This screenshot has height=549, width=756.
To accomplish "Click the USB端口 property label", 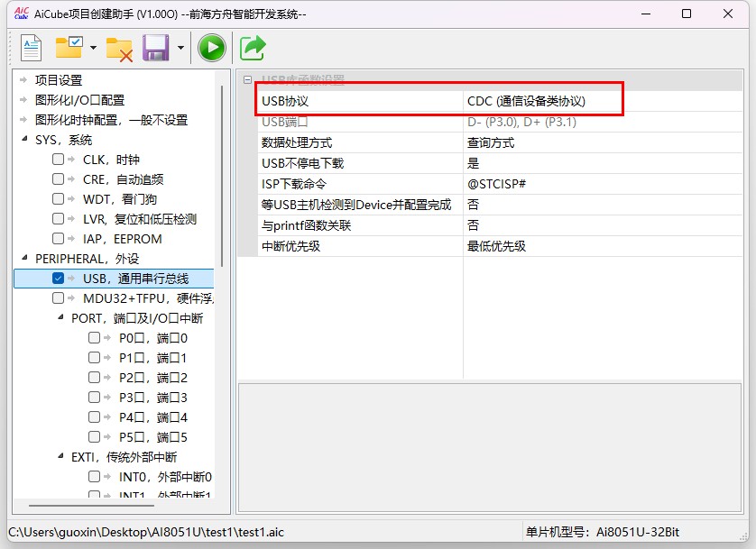I will click(284, 122).
